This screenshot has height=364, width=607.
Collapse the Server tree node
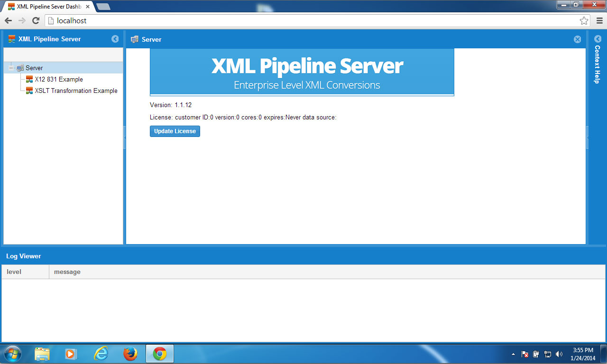pyautogui.click(x=11, y=68)
